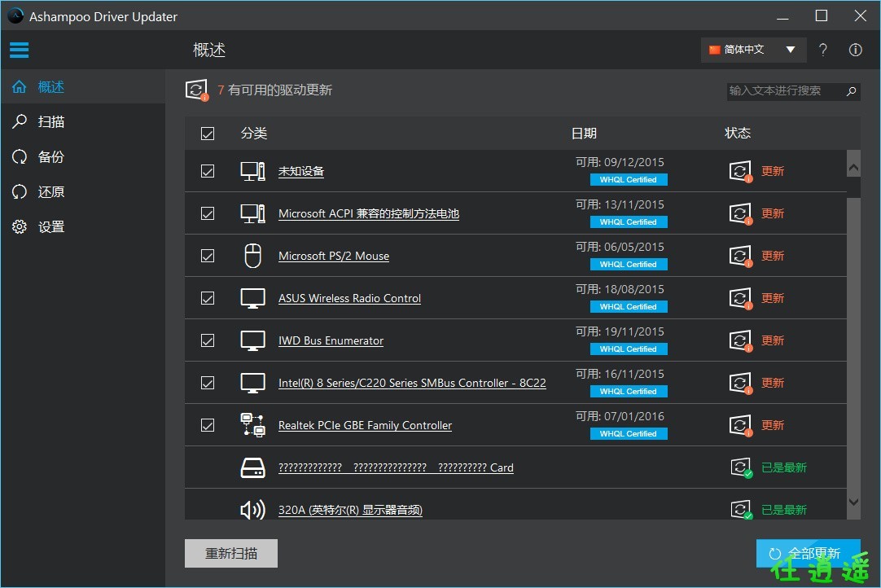Open the 备份 backup section
881x588 pixels.
[x=83, y=157]
